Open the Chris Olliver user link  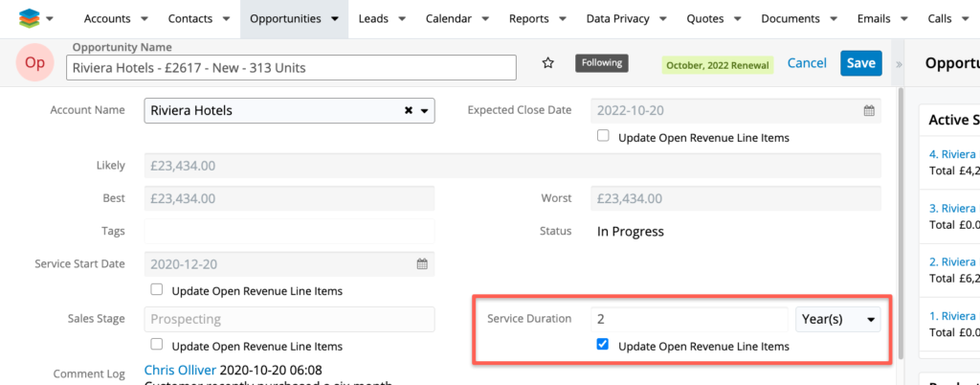181,370
